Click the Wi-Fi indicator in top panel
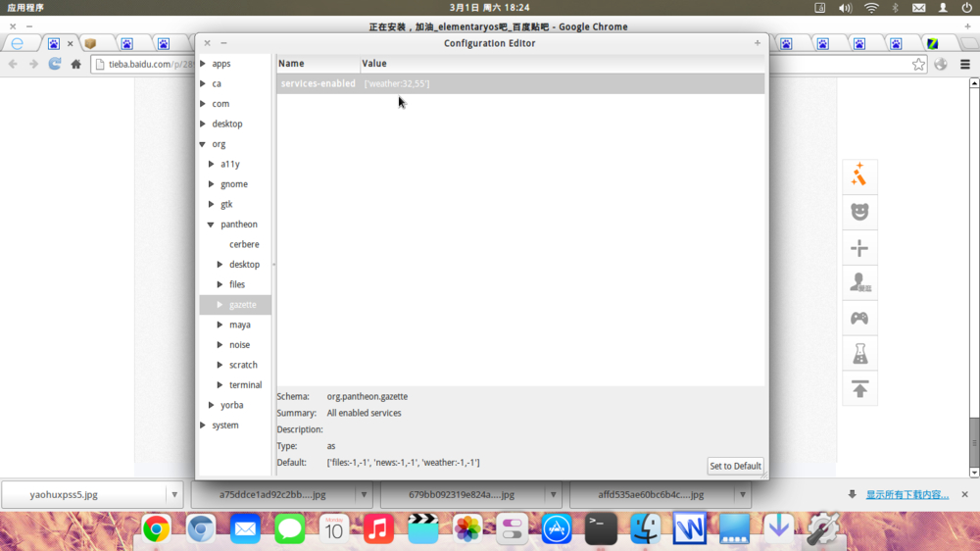Screen dimensions: 980x551 (x=871, y=8)
